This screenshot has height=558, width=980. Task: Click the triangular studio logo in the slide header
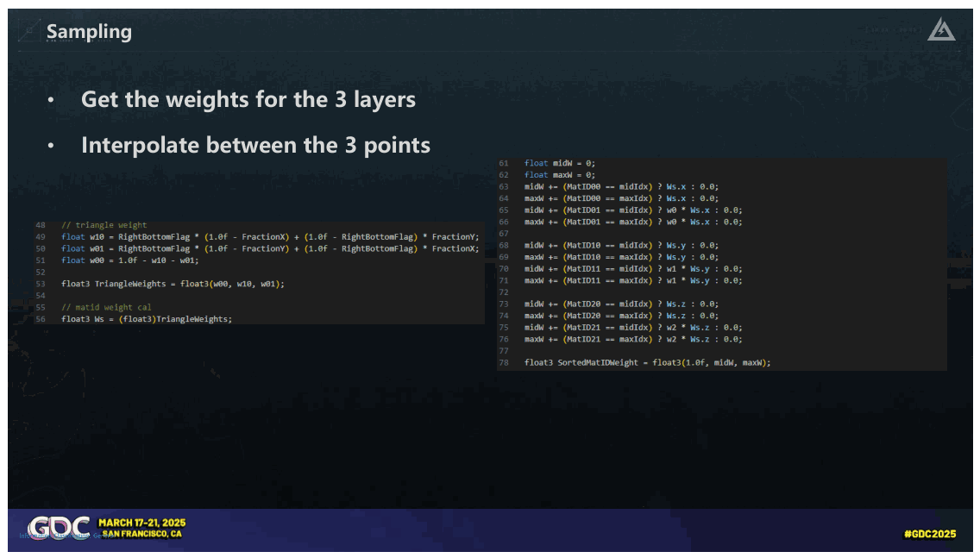tap(941, 29)
